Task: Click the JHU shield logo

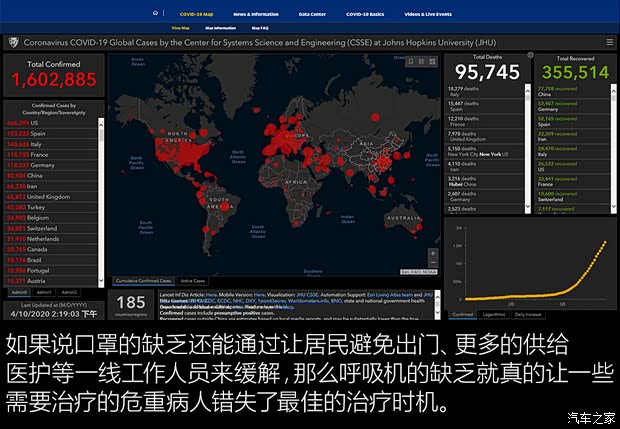Action: click(x=11, y=43)
